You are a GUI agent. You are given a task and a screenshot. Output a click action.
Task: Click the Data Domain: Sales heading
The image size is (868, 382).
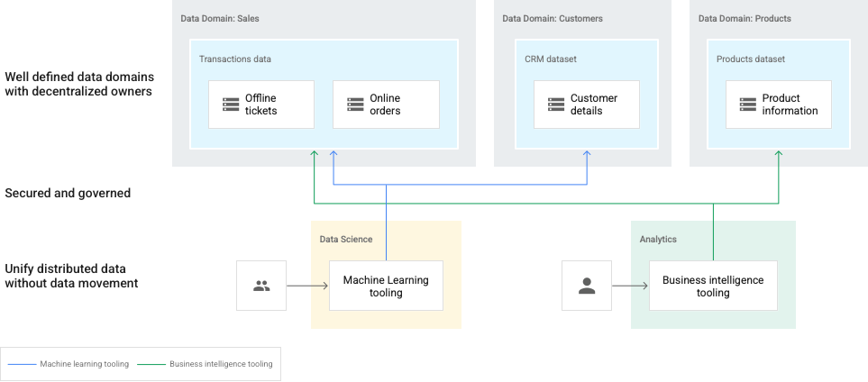(x=219, y=18)
